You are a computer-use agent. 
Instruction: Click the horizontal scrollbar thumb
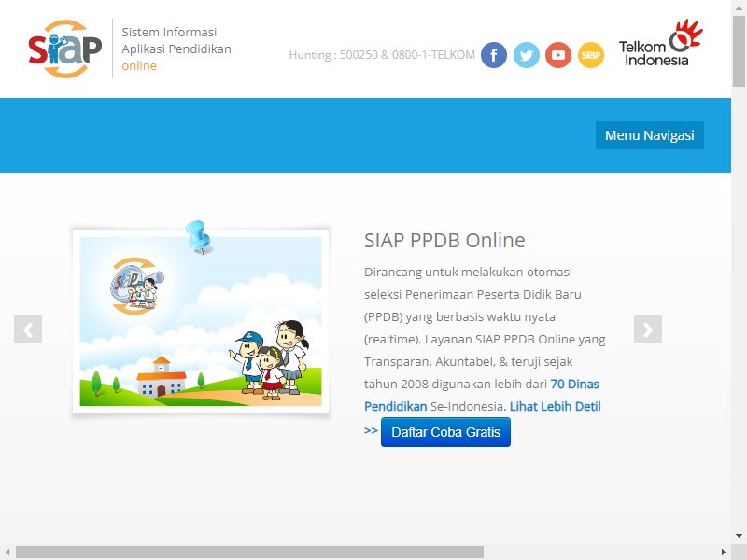tap(249, 552)
